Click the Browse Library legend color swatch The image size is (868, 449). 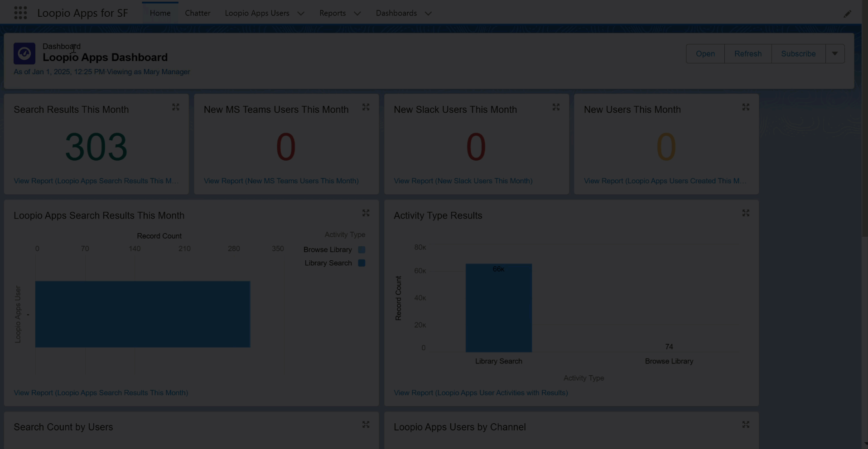tap(362, 249)
